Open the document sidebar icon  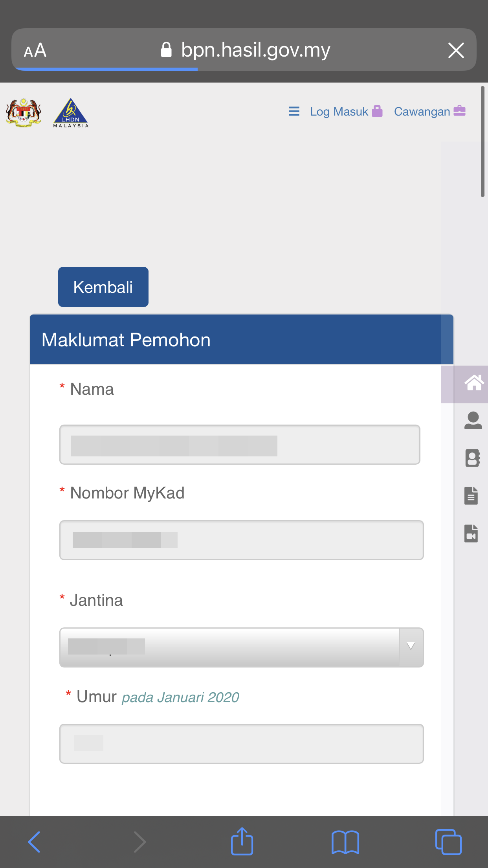coord(471,496)
